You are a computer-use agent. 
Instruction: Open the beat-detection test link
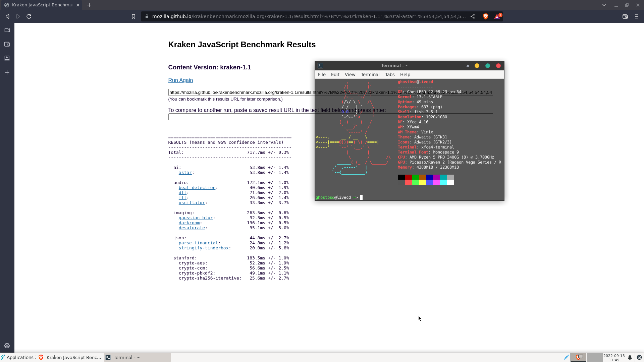click(197, 188)
